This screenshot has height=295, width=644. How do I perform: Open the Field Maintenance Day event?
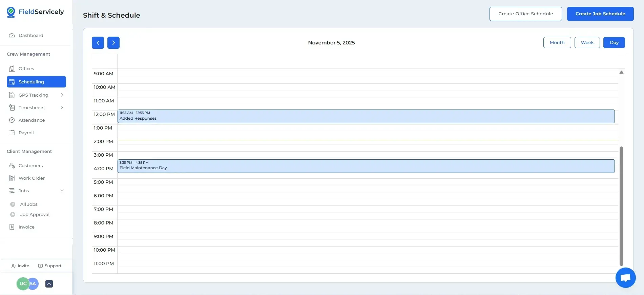point(366,166)
